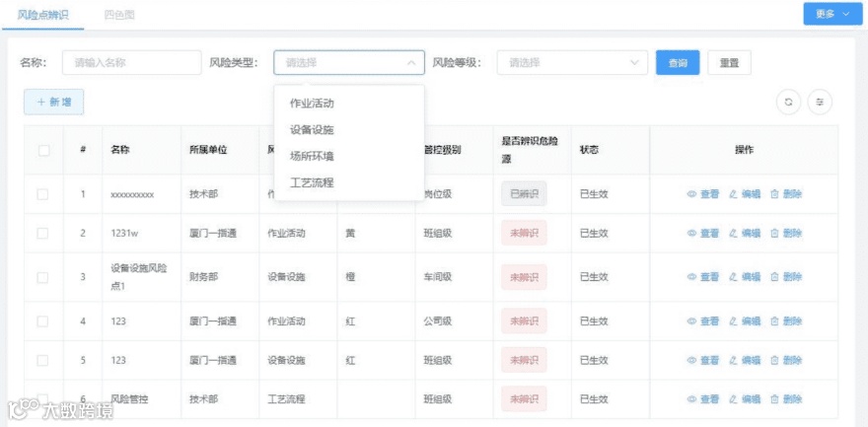Viewport: 868px width, 427px height.
Task: Click the 已辨识 tag in row 1
Action: pos(524,194)
